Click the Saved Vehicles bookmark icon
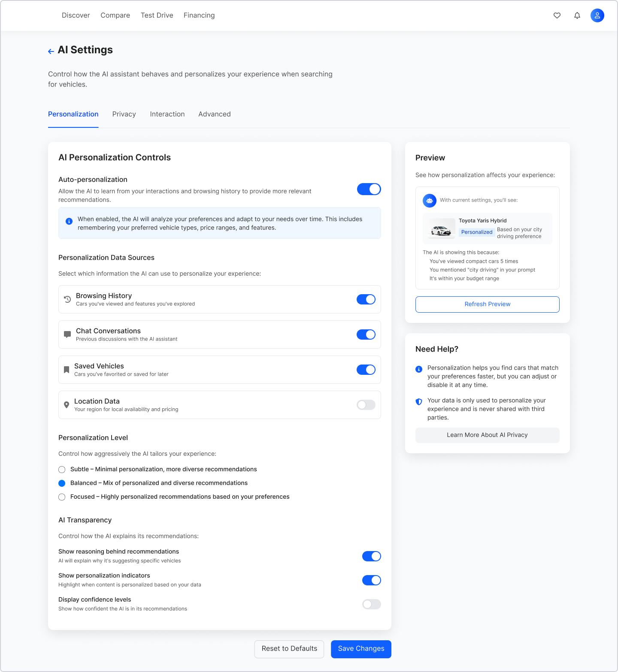 click(67, 370)
